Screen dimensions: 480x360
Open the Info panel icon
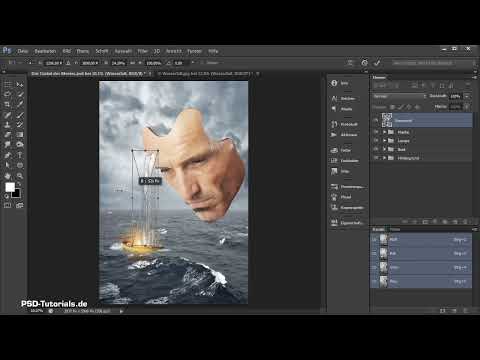coord(334,83)
